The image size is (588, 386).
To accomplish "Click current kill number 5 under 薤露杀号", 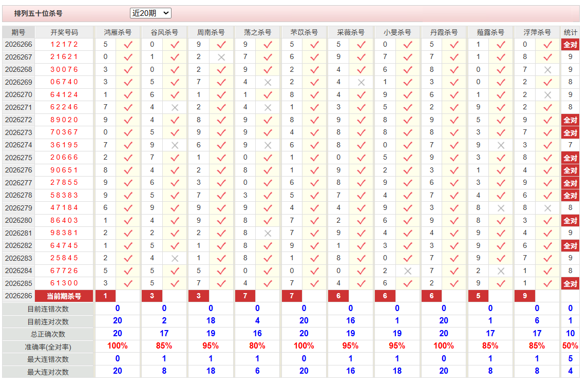I will pos(478,296).
